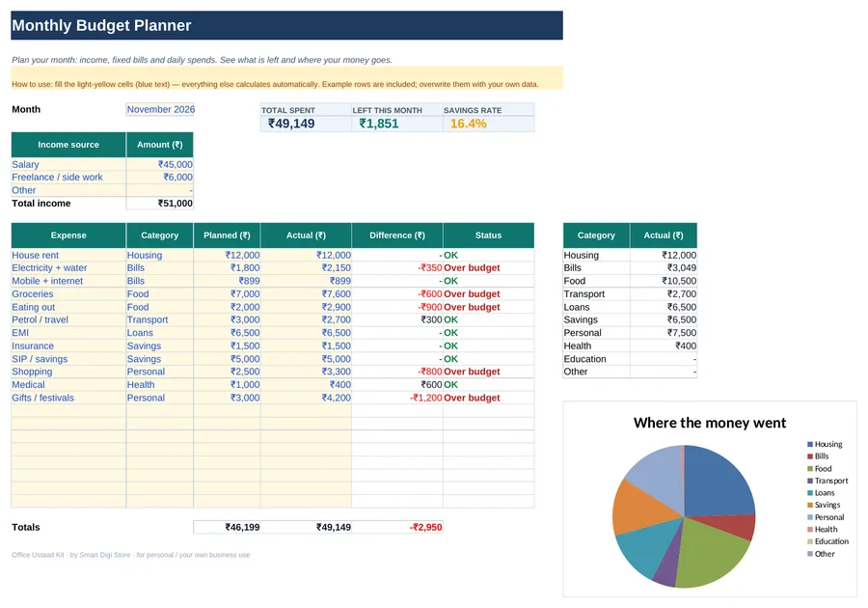
Task: Click the Eating out expense cell
Action: click(x=68, y=307)
